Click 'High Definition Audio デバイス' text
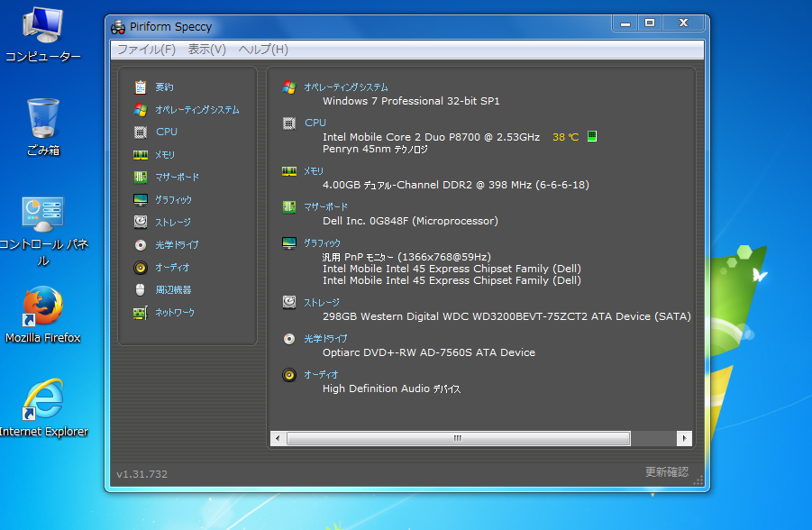Screen dimensions: 812x530 (x=391, y=388)
